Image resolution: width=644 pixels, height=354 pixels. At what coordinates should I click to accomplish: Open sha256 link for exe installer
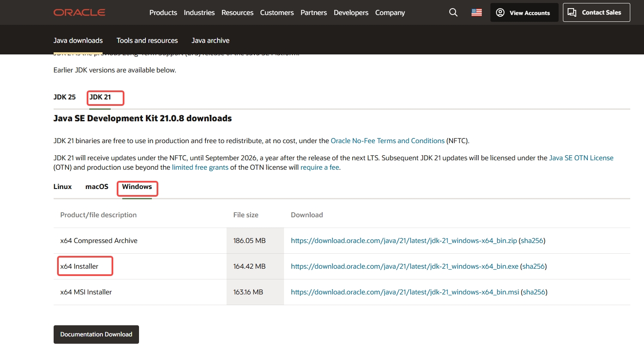[x=533, y=266]
